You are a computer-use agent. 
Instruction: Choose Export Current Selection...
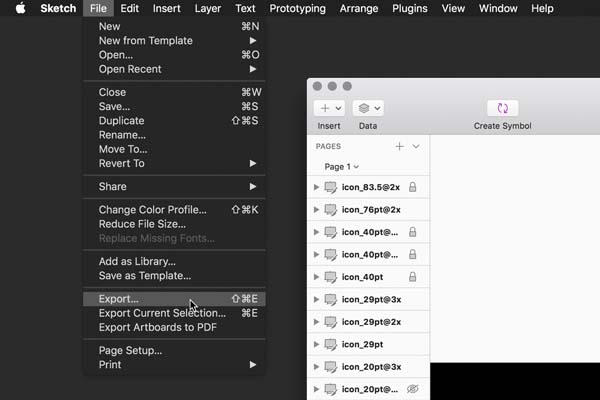[x=174, y=313]
